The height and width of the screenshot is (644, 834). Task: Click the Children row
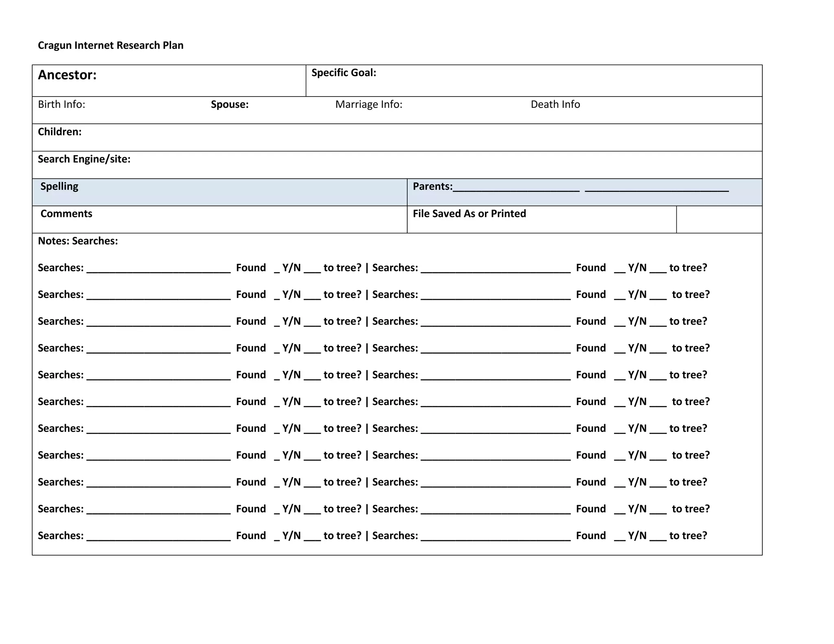(x=397, y=137)
